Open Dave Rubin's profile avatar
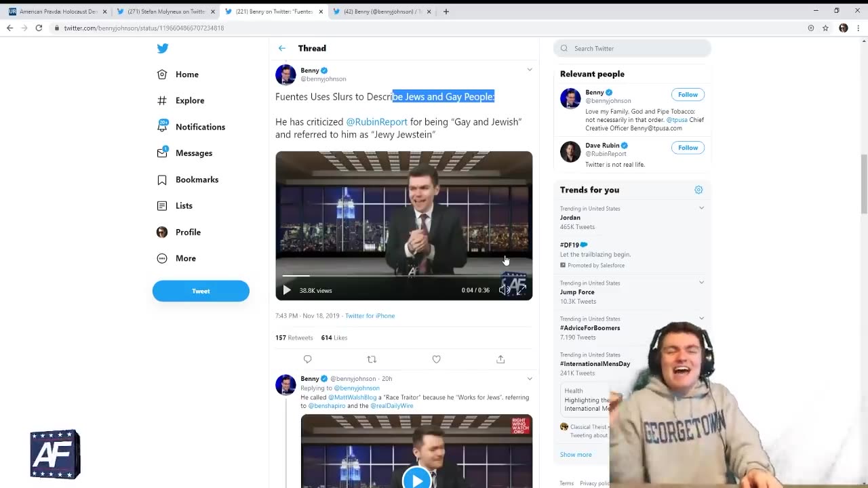Screen dimensions: 868x488 570,152
